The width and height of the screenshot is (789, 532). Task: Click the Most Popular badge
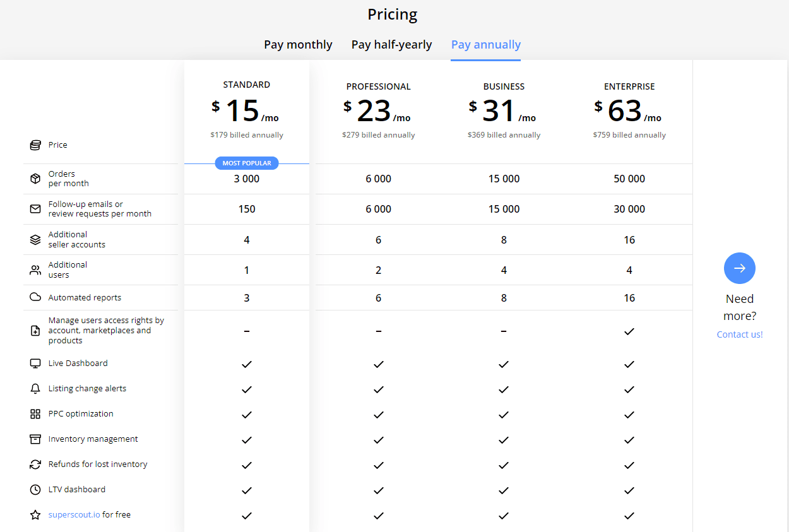coord(247,163)
